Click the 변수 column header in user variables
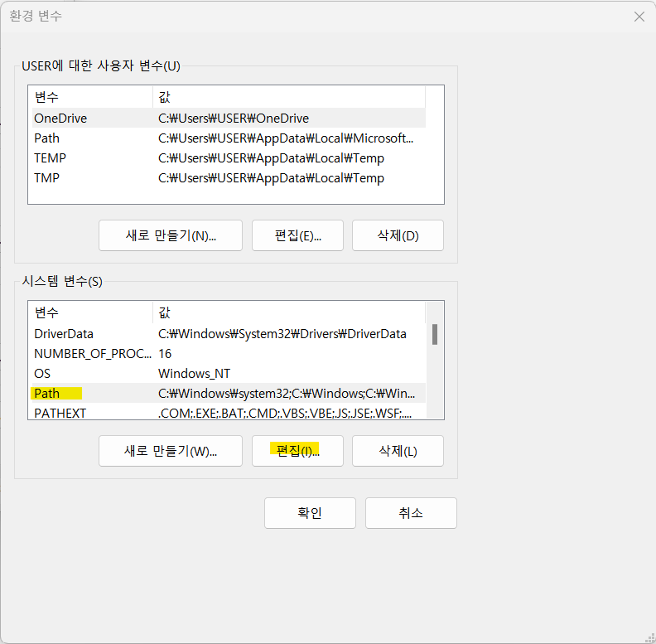This screenshot has height=644, width=656. coord(92,97)
